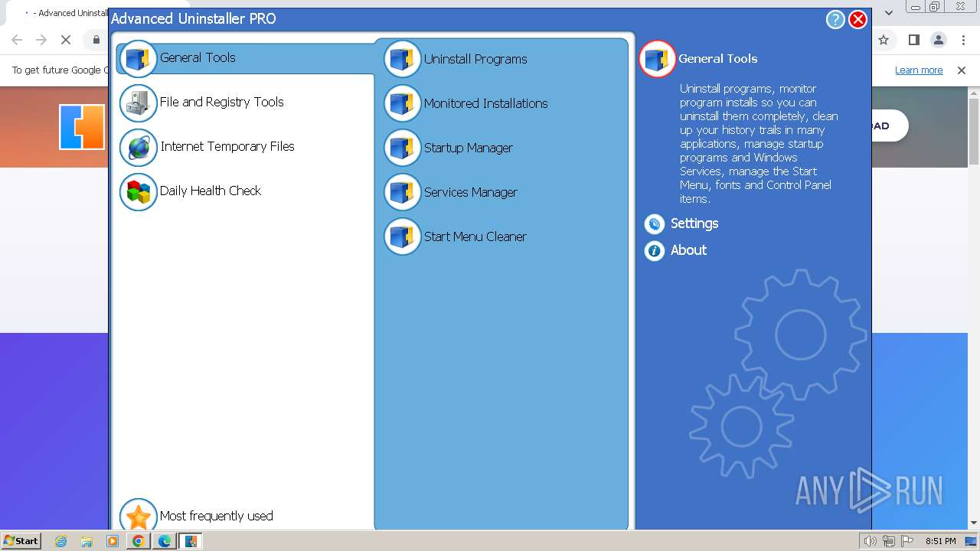This screenshot has width=980, height=551.
Task: Click the Services Manager icon
Action: click(403, 192)
